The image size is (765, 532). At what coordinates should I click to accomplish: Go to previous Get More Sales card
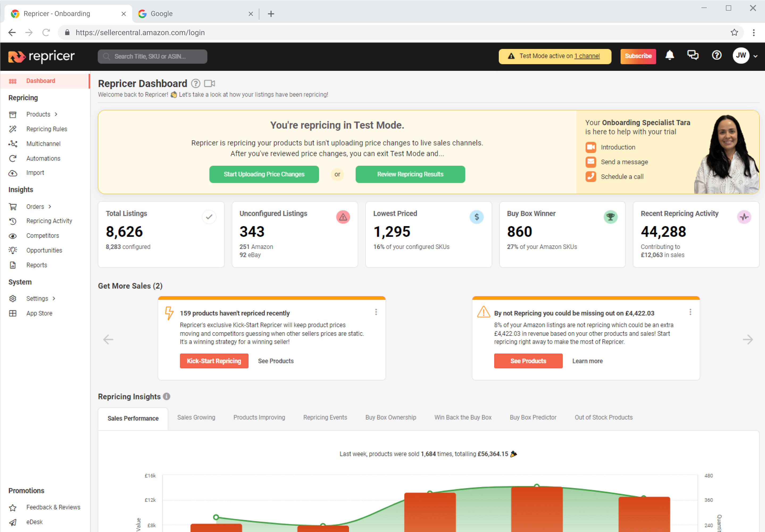point(108,339)
